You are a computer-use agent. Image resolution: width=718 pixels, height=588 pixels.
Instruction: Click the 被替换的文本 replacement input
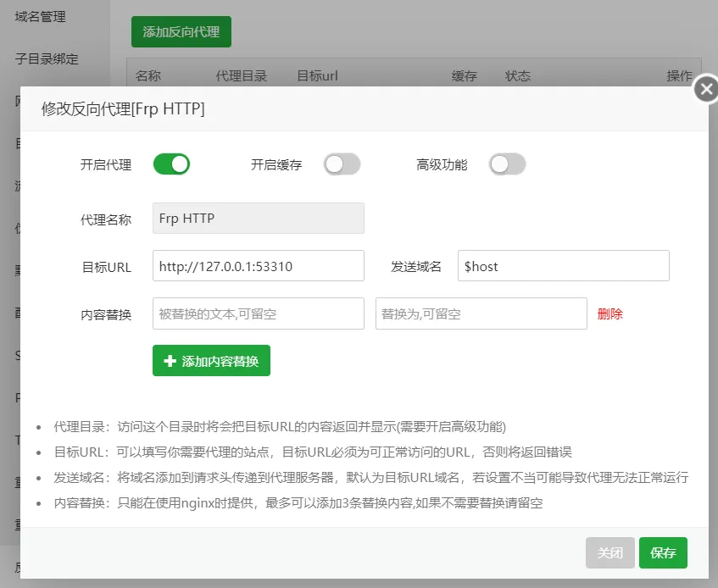pyautogui.click(x=259, y=313)
